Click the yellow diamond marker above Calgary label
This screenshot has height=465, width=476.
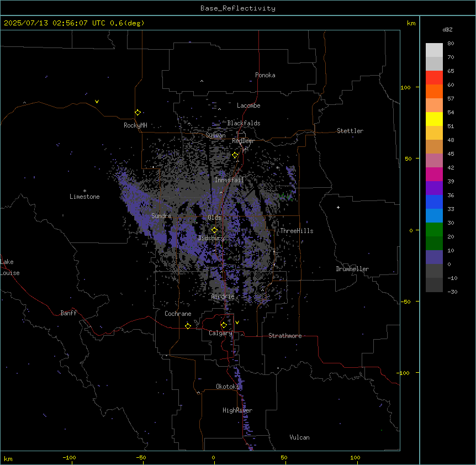click(x=224, y=325)
